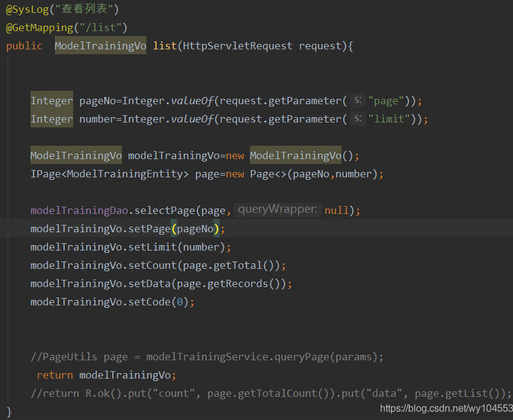Viewport: 513px width, 420px height.
Task: Click the modelTrainingDao field reference
Action: (79, 210)
